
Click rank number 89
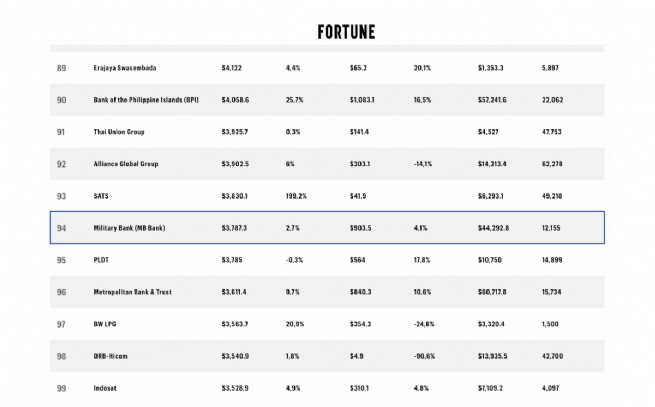point(62,68)
